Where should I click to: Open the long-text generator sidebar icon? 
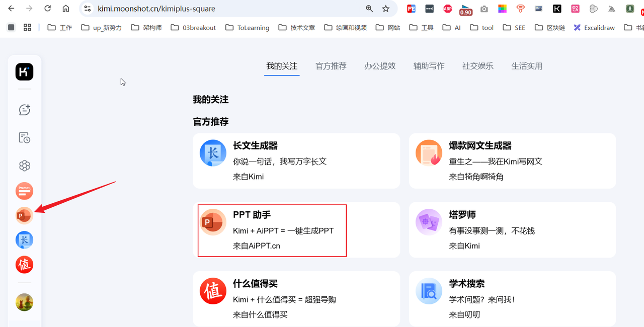pyautogui.click(x=24, y=240)
